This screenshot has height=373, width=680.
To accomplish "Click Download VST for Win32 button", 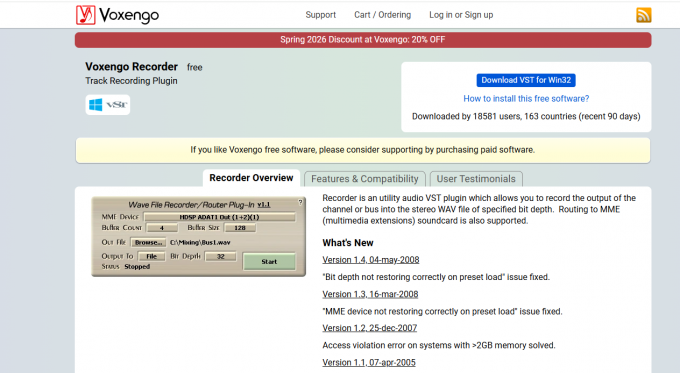I will (526, 80).
